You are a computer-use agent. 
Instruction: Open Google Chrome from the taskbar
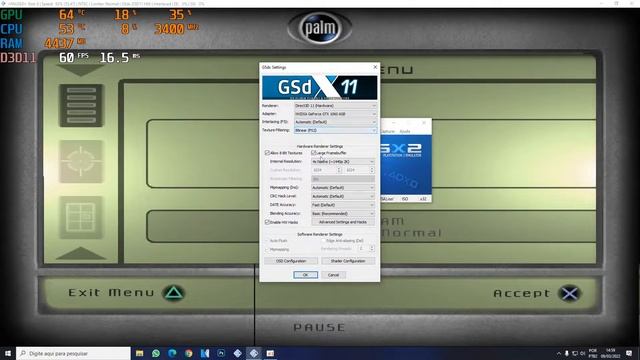pyautogui.click(x=189, y=353)
